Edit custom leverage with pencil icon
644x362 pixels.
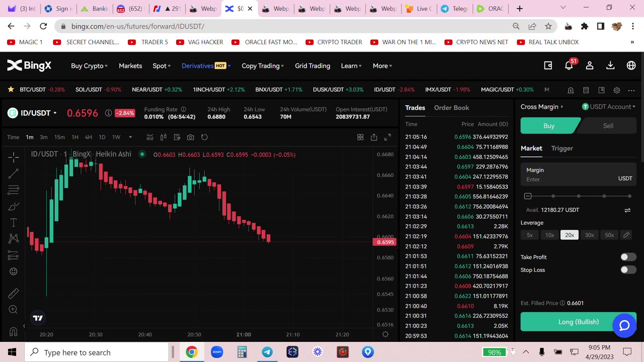tap(626, 235)
